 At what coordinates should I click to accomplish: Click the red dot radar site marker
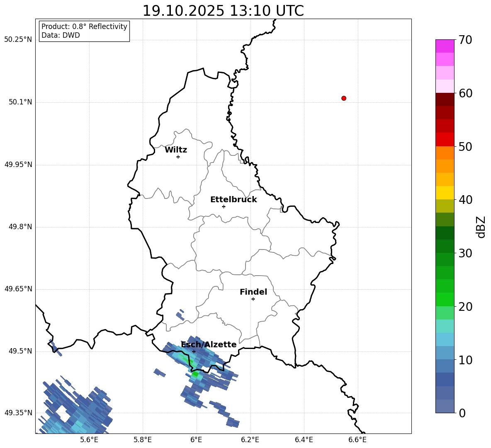point(344,98)
